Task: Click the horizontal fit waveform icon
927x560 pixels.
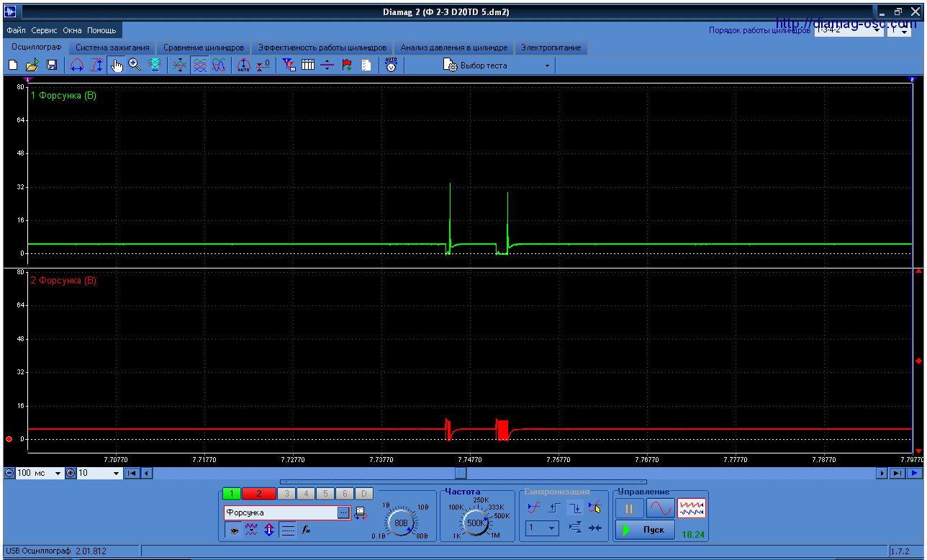Action: (x=155, y=66)
